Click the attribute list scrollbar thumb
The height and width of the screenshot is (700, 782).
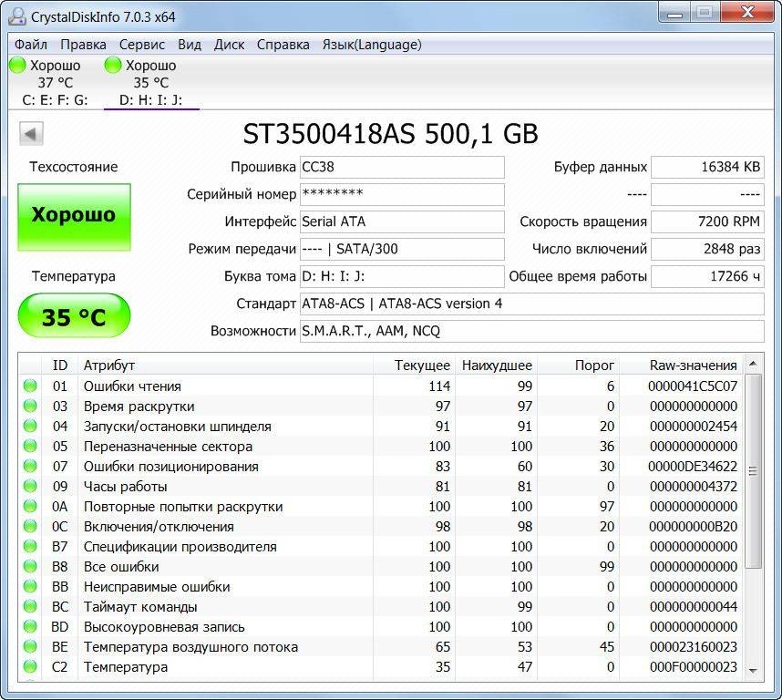[x=753, y=471]
